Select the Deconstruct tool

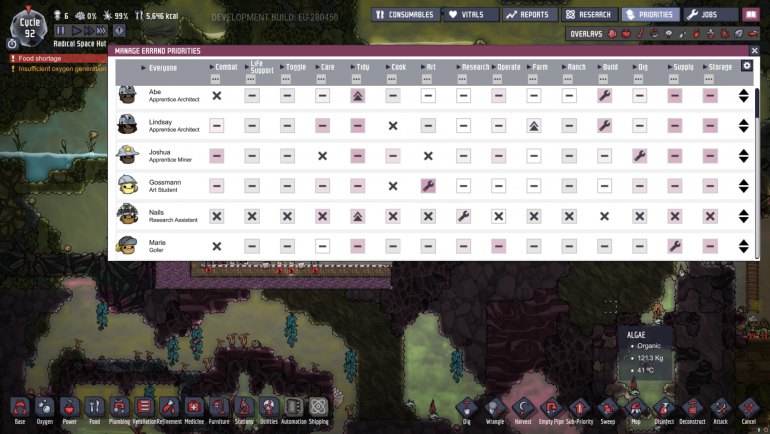(x=692, y=411)
